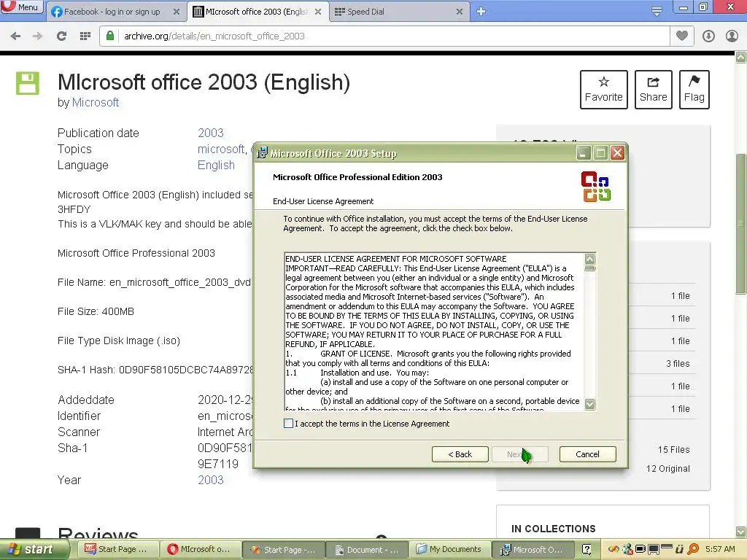Go back in Opera browser
Viewport: 747px width, 560px height.
point(15,36)
